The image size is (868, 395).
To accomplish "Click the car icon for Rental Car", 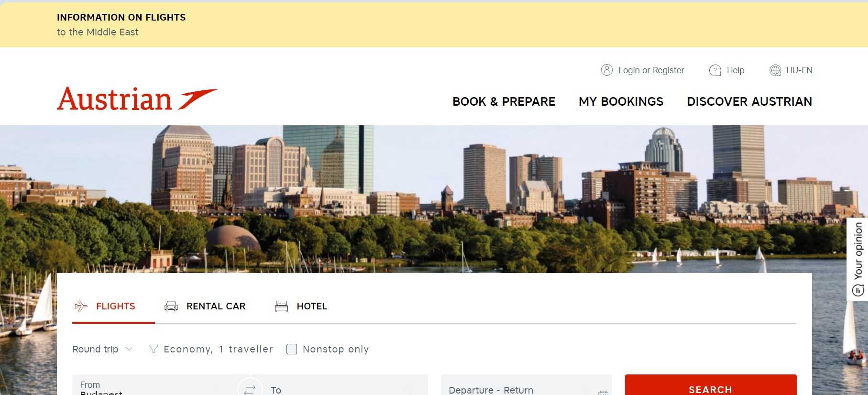I will pyautogui.click(x=171, y=306).
